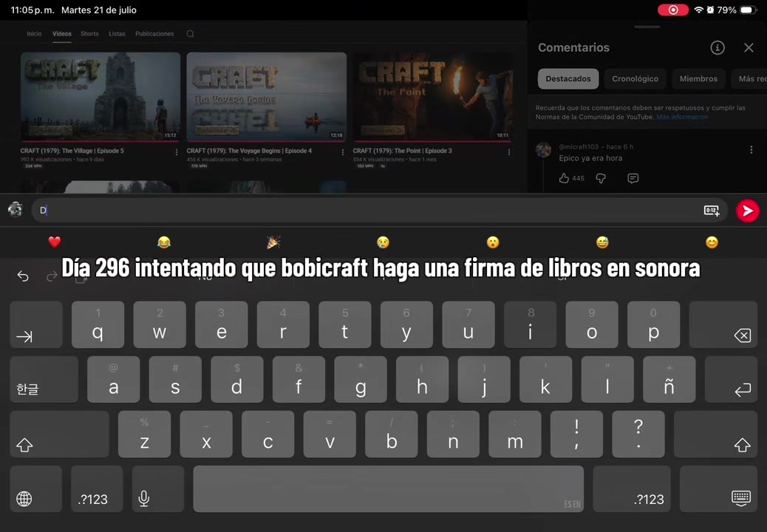Go to the channel Shorts tab

click(x=89, y=34)
